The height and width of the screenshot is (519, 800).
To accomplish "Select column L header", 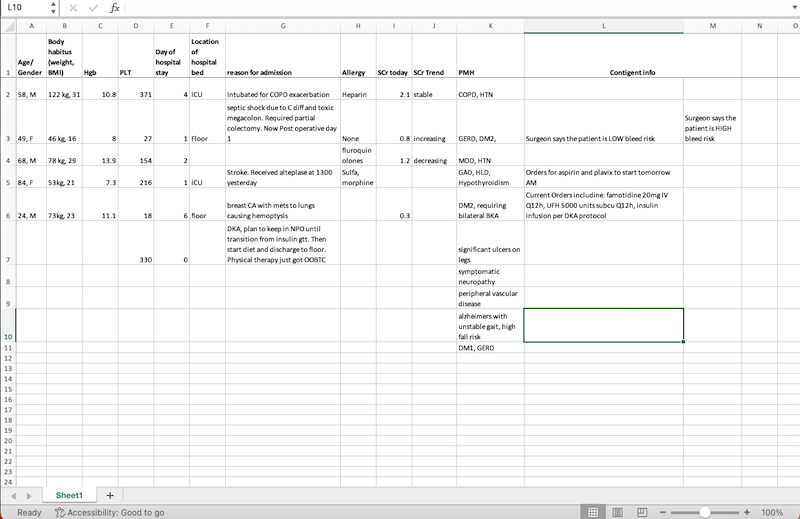I will [x=604, y=26].
